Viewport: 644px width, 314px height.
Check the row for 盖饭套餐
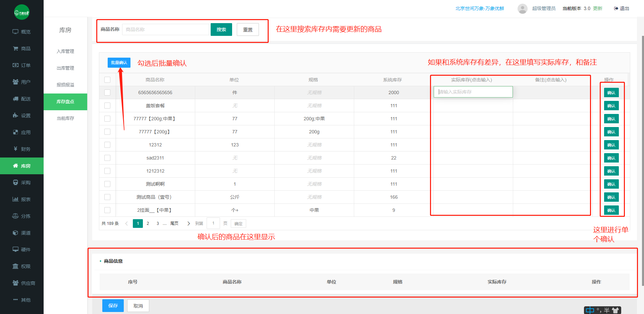point(107,106)
